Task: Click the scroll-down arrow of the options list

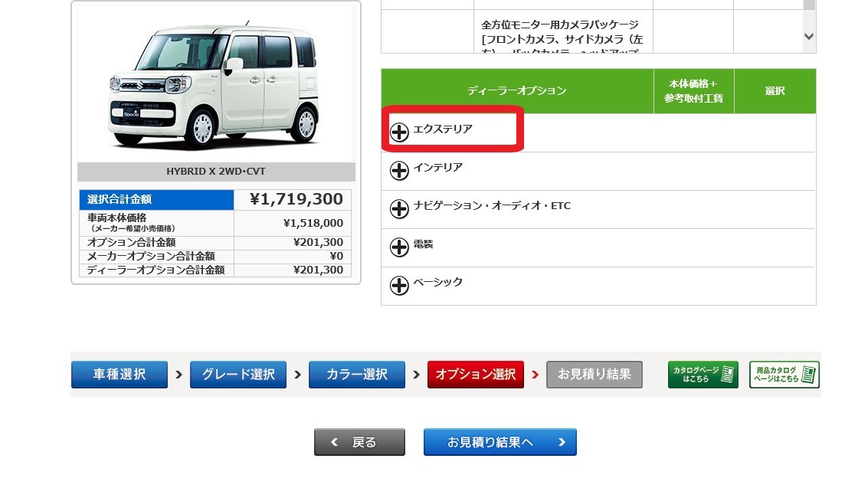Action: coord(809,36)
